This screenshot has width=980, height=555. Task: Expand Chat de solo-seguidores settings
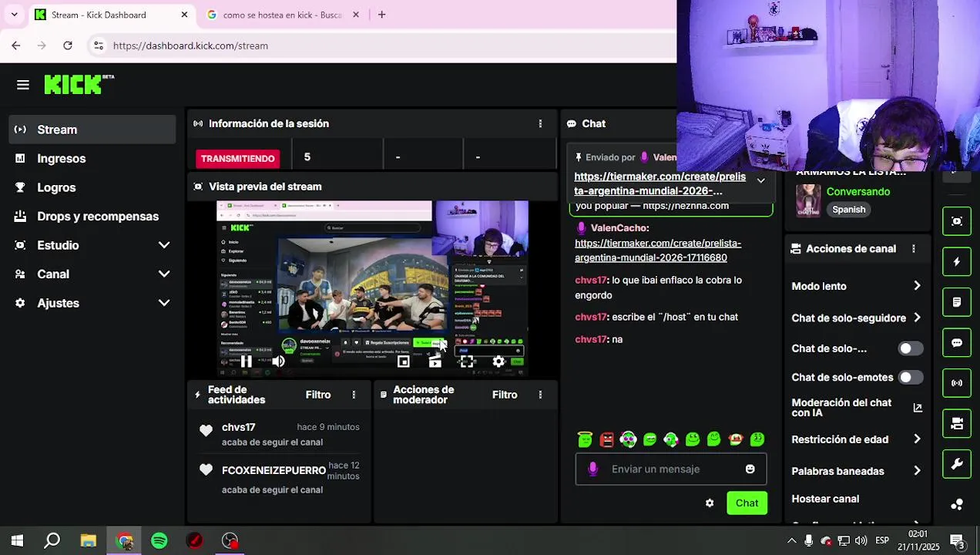click(857, 318)
